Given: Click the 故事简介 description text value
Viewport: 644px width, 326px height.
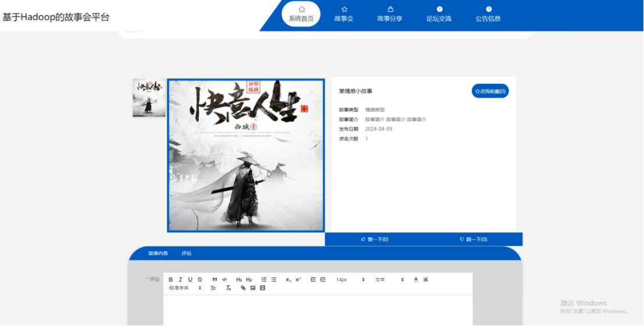Looking at the screenshot, I should point(396,119).
